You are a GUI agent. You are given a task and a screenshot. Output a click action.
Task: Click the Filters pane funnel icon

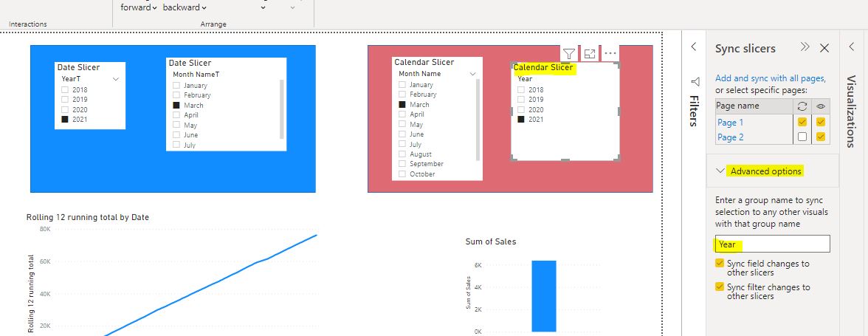695,82
